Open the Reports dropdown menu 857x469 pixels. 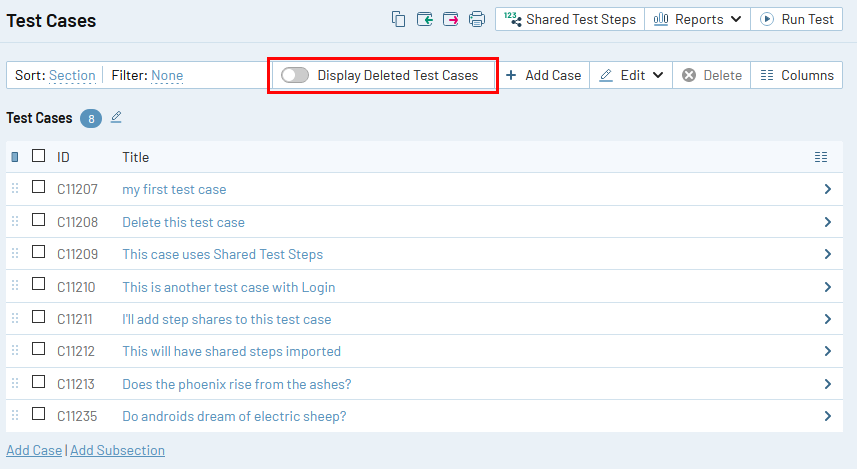click(x=697, y=19)
